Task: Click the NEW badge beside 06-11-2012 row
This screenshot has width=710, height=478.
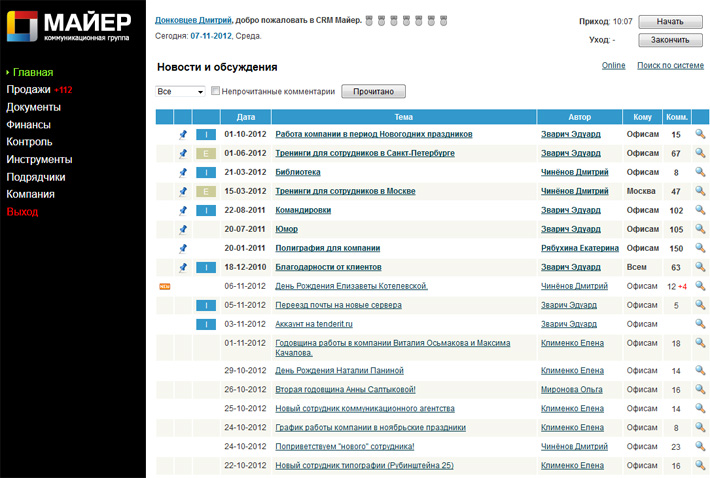Action: [x=165, y=286]
